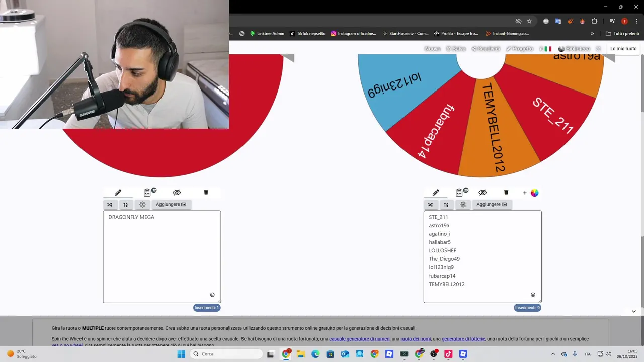The width and height of the screenshot is (644, 362).
Task: Open the color wheel palette picker
Action: (535, 193)
